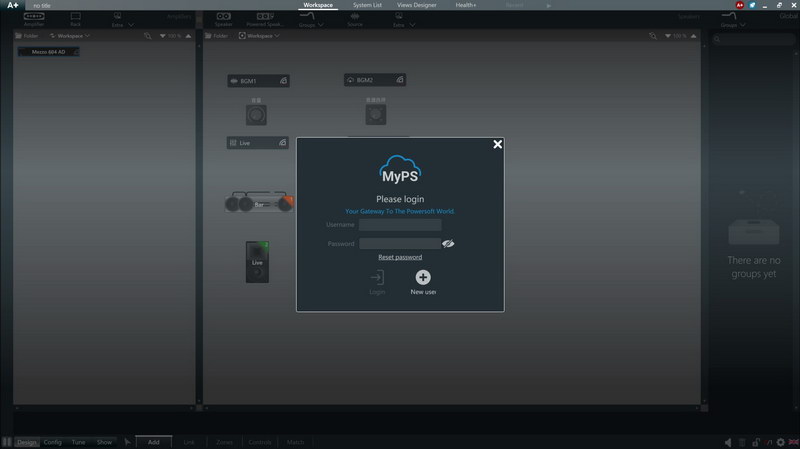Select the Amplifier icon in toolbar
Image resolution: width=800 pixels, height=449 pixels.
click(33, 19)
